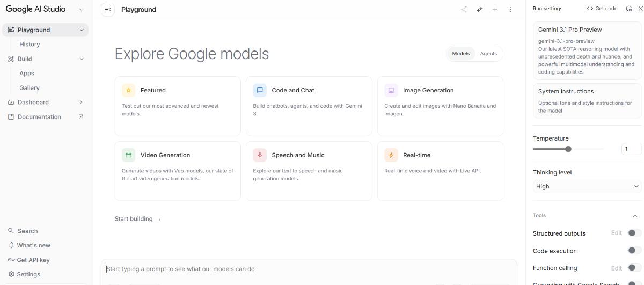This screenshot has height=285, width=644.
Task: Click the Build tools icon
Action: pos(11,59)
